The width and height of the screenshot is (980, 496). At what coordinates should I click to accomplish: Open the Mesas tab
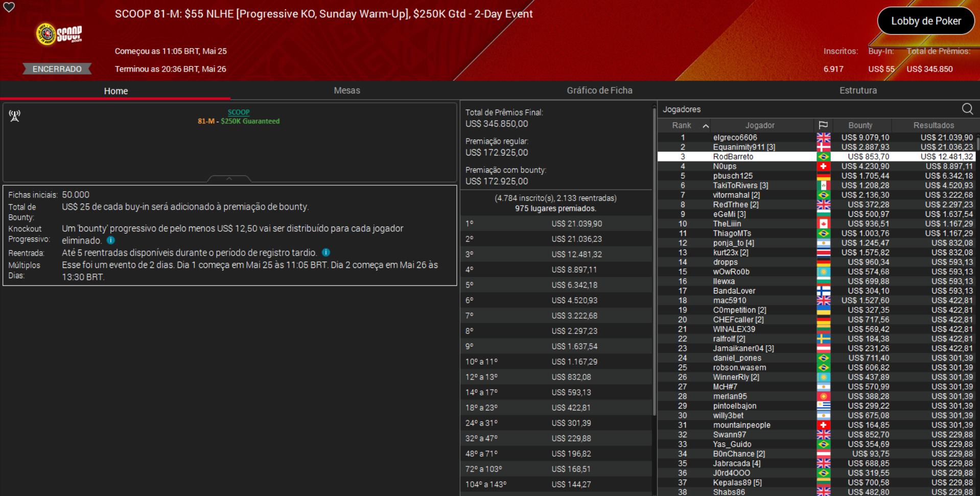pyautogui.click(x=347, y=91)
